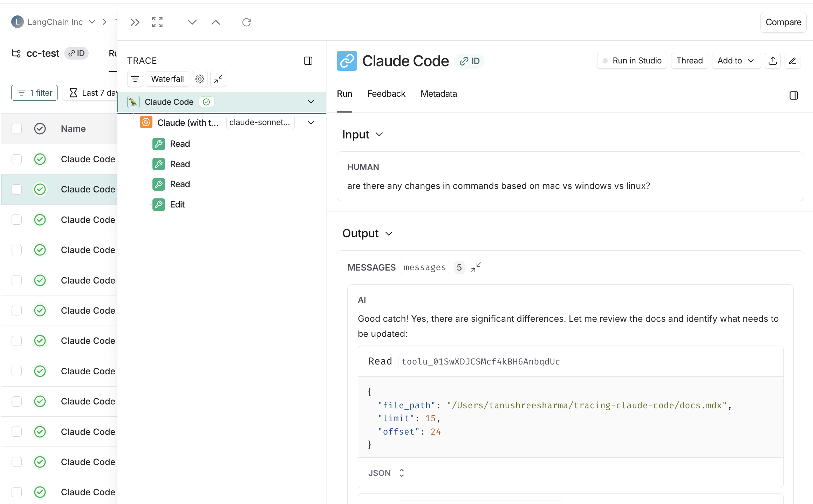Open the trace in full screen
The height and width of the screenshot is (504, 813).
[x=157, y=22]
